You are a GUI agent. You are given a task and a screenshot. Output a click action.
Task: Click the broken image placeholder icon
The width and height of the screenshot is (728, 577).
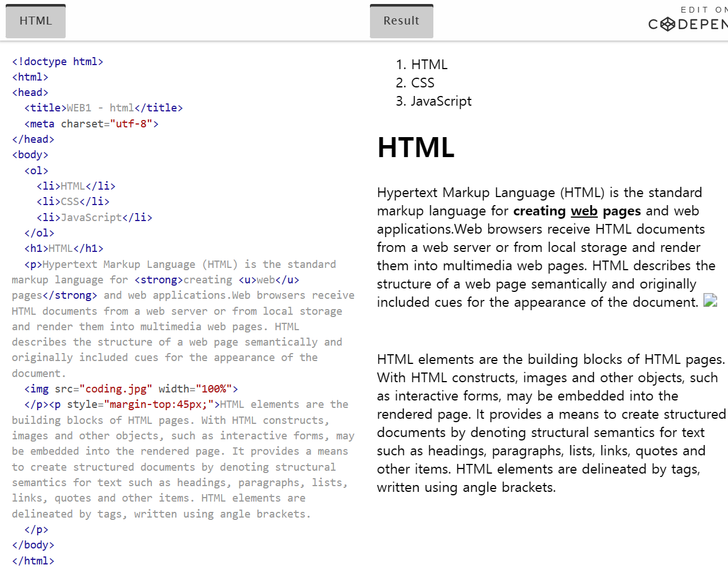pyautogui.click(x=710, y=300)
